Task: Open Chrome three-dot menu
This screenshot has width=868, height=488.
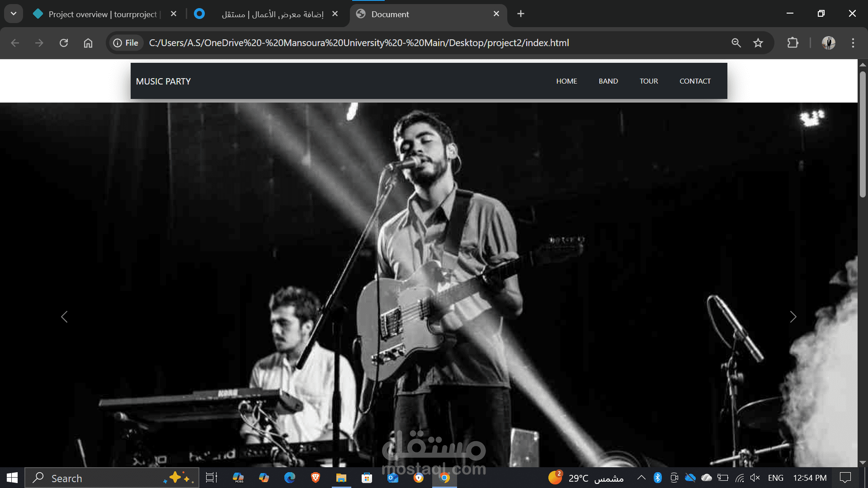Action: point(853,43)
